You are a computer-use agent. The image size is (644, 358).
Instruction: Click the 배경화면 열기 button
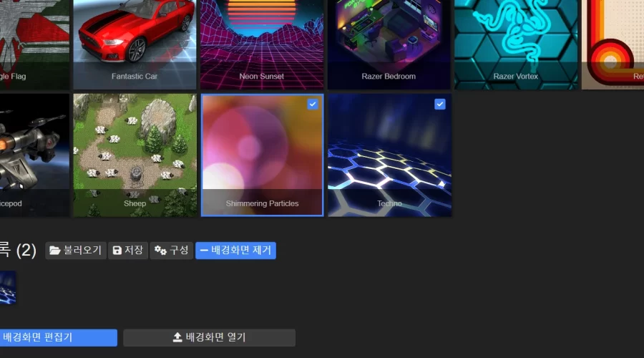pyautogui.click(x=209, y=337)
